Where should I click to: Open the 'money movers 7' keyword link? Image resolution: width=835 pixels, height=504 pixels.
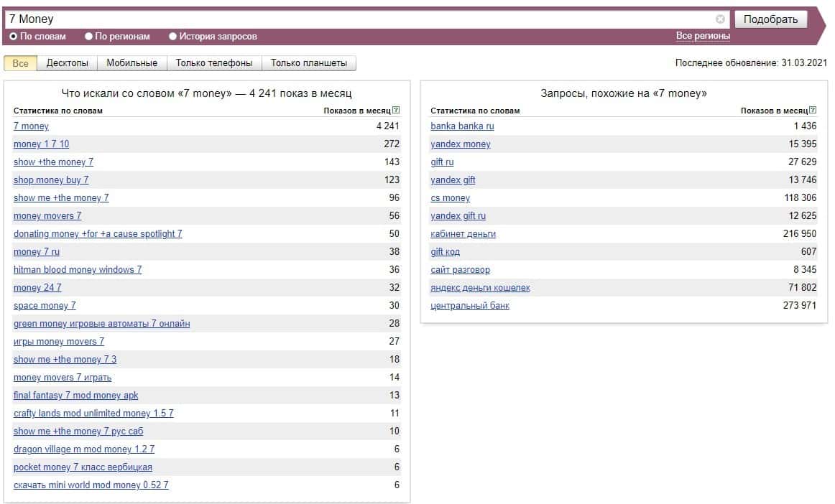(x=47, y=216)
